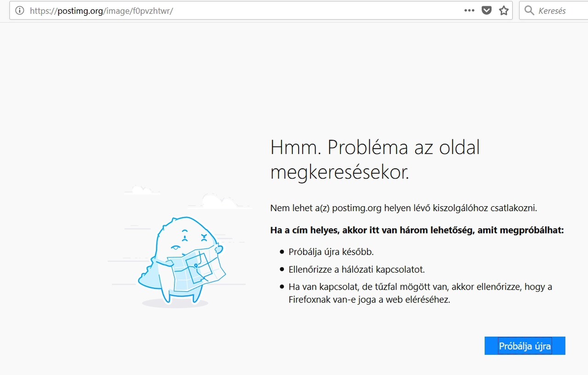This screenshot has height=375, width=588.
Task: Click the site information icon in address bar
Action: (x=19, y=11)
